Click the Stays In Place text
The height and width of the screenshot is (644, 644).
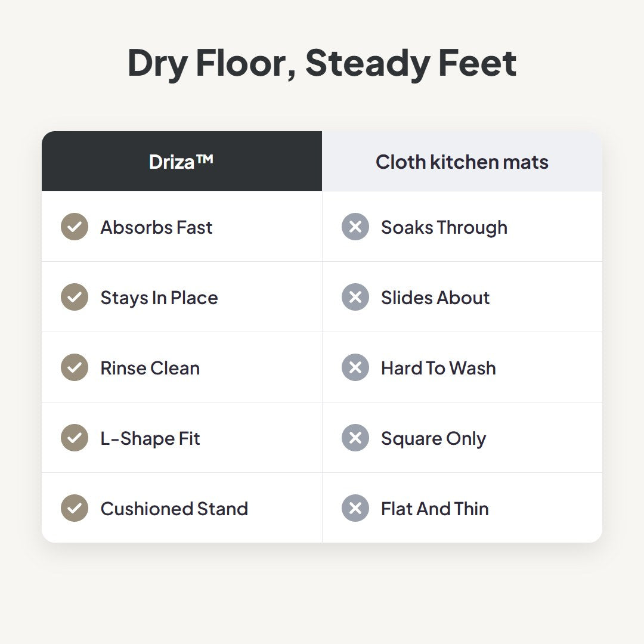159,298
